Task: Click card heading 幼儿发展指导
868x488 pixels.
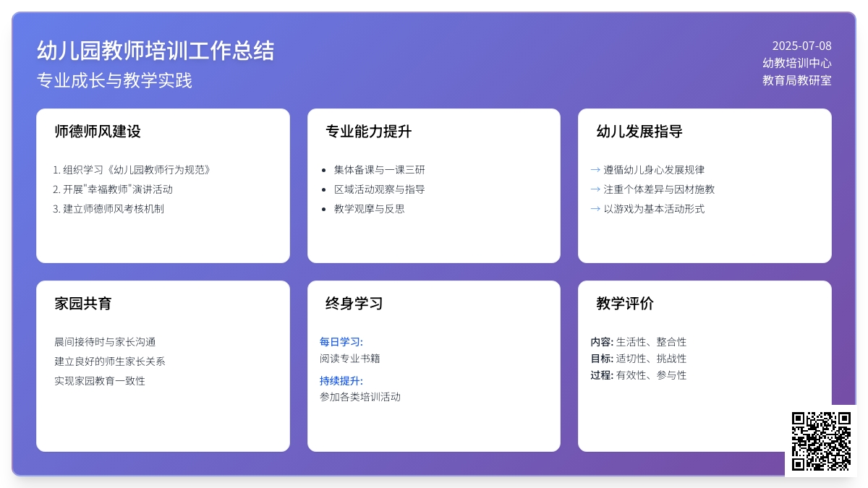Action: (639, 132)
